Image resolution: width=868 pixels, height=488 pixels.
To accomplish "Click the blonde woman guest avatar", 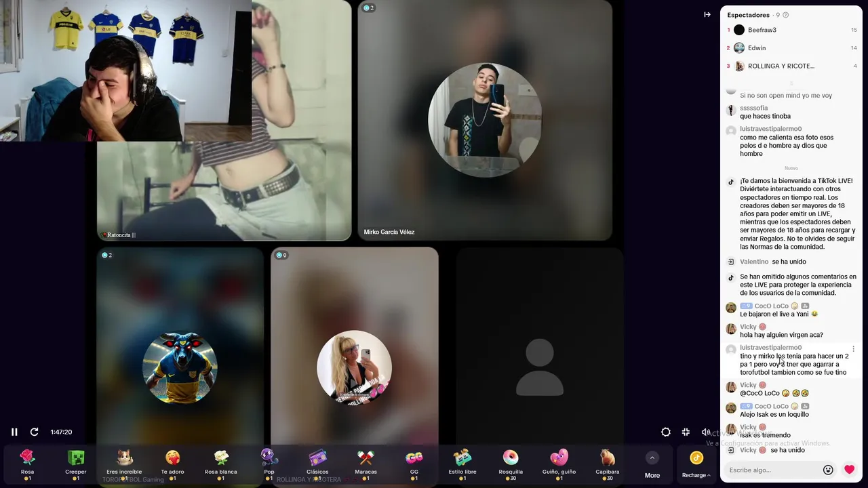I will pos(354,367).
